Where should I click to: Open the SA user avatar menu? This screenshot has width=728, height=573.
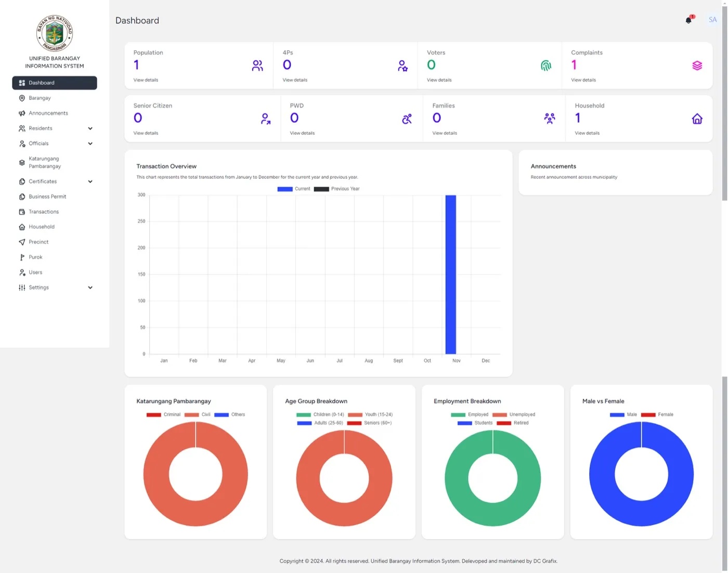pyautogui.click(x=712, y=20)
